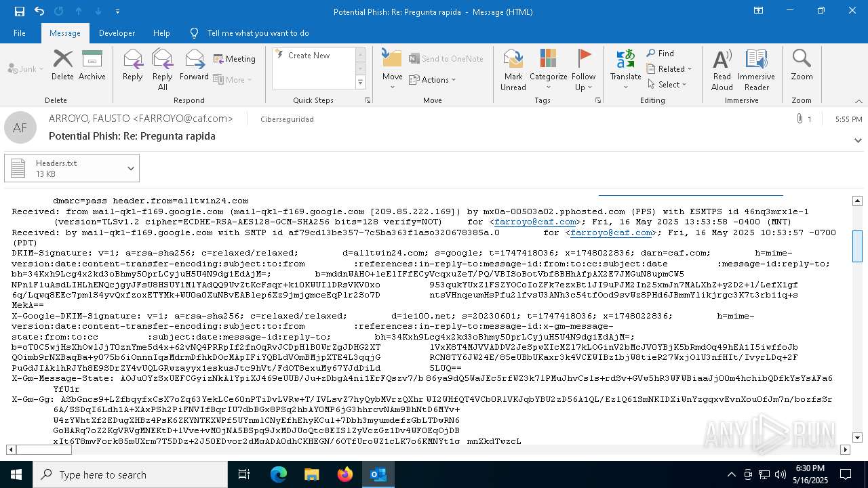Click the Next Item down arrow
This screenshot has width=868, height=488.
[98, 12]
